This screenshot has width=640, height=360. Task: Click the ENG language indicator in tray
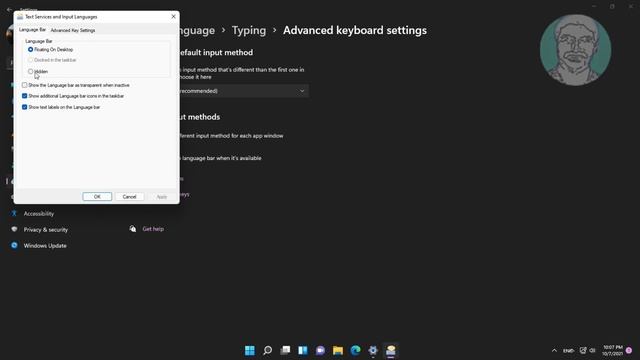click(x=568, y=351)
